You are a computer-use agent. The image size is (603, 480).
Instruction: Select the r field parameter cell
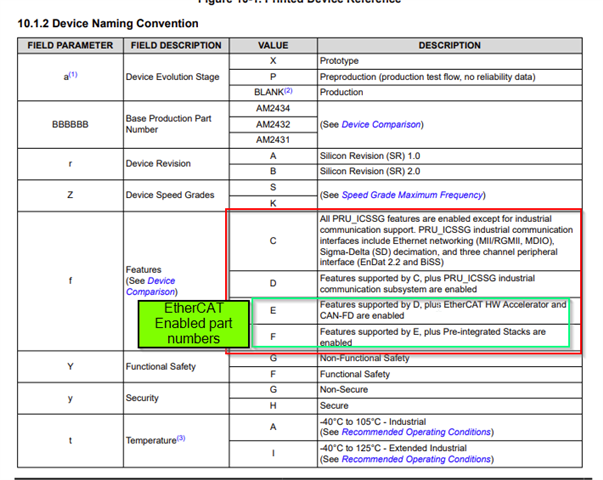(70, 163)
